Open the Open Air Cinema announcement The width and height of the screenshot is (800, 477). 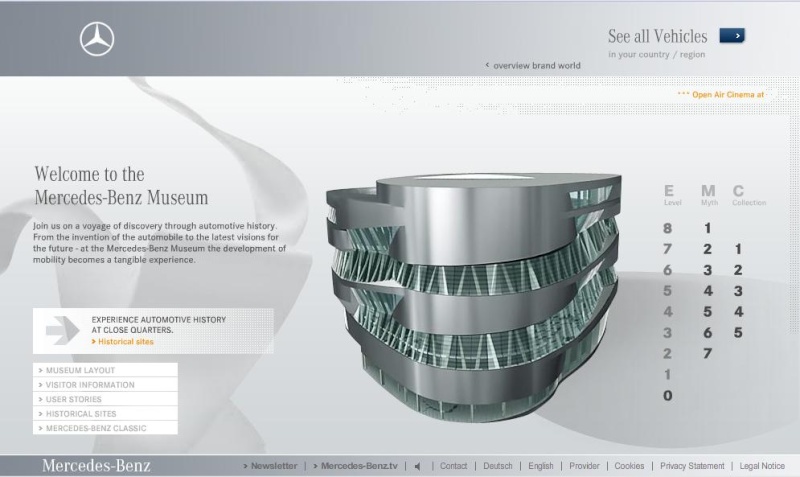coord(721,94)
